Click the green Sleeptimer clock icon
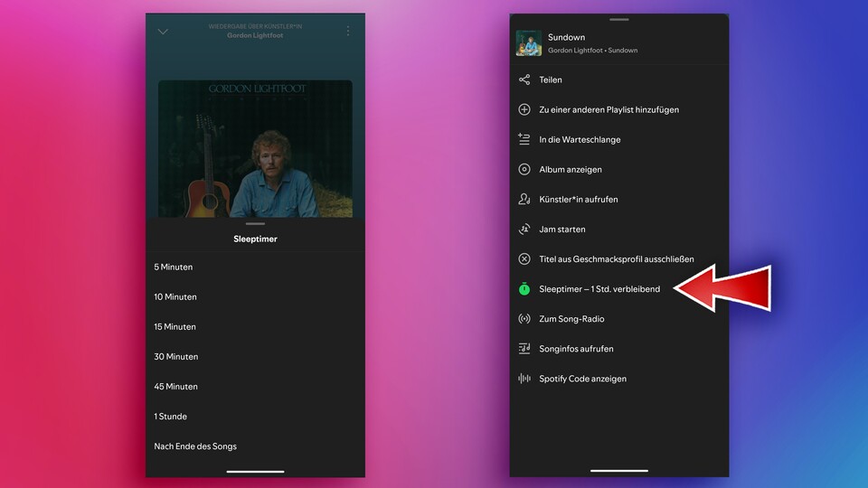 tap(524, 289)
